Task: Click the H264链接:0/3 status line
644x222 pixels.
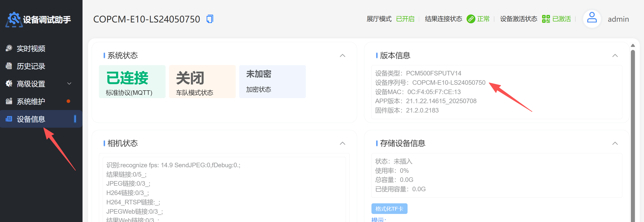Action: point(128,193)
